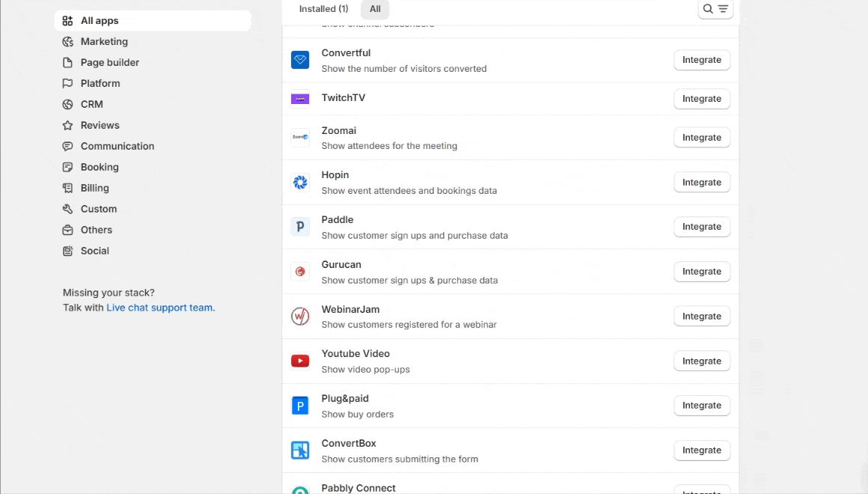
Task: Integrate the Hopin app
Action: (x=701, y=182)
